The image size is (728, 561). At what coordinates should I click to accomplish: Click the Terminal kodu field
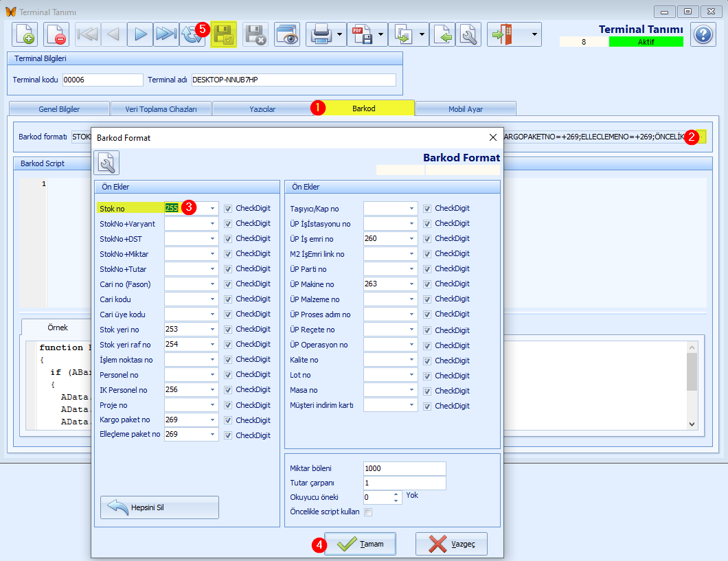pyautogui.click(x=102, y=80)
